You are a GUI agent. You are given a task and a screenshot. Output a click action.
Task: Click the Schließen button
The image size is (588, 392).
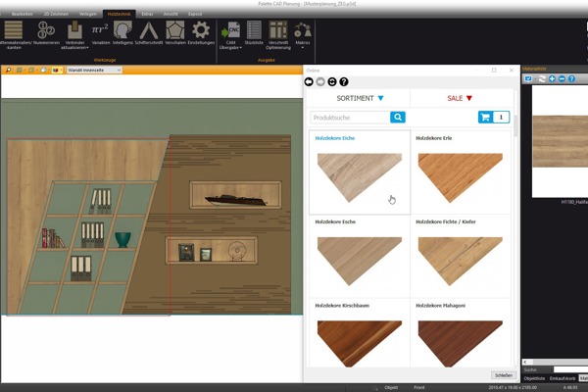click(x=502, y=374)
